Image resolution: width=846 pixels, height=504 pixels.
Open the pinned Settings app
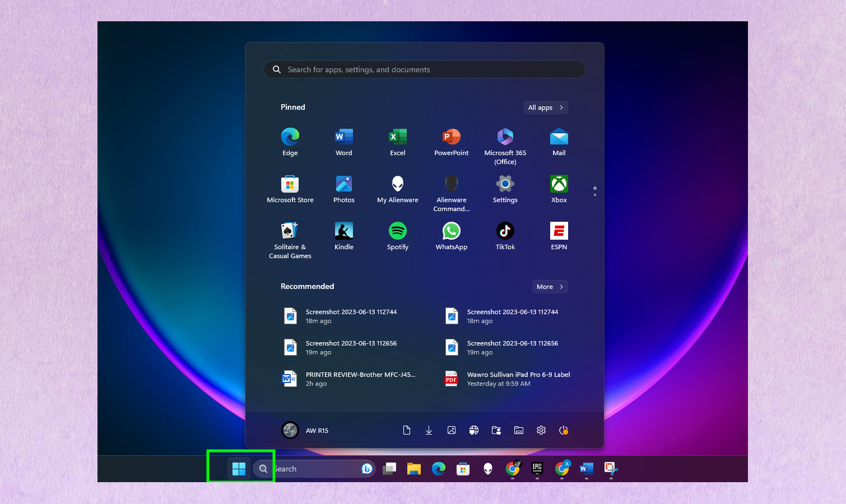[505, 189]
